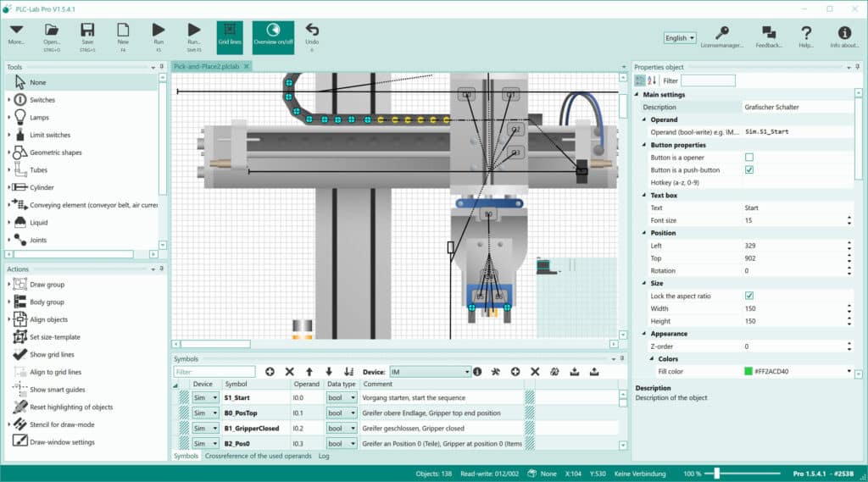Toggle Show smart guides
Viewport: 868px width, 482px height.
pyautogui.click(x=58, y=390)
